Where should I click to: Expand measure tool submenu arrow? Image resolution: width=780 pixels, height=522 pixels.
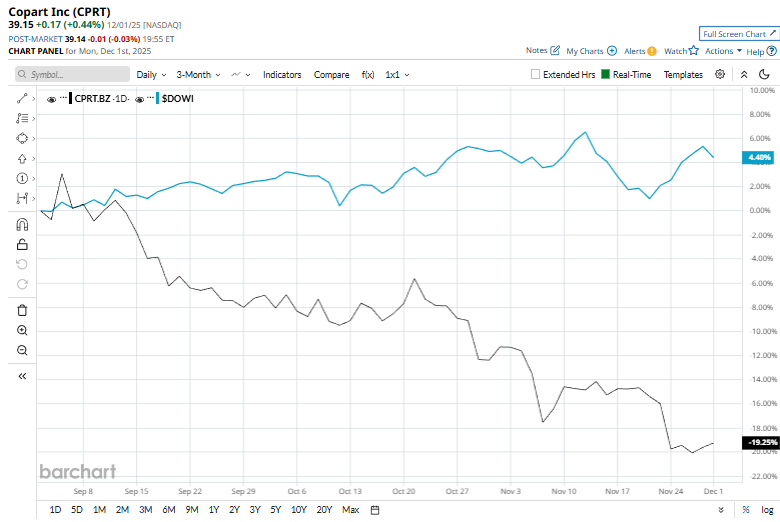click(x=33, y=198)
